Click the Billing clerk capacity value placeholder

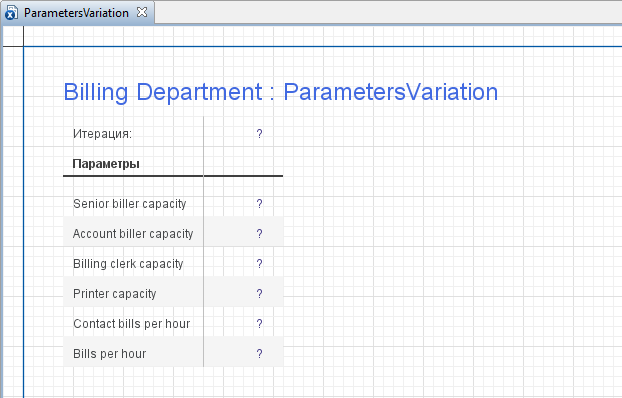pos(259,263)
